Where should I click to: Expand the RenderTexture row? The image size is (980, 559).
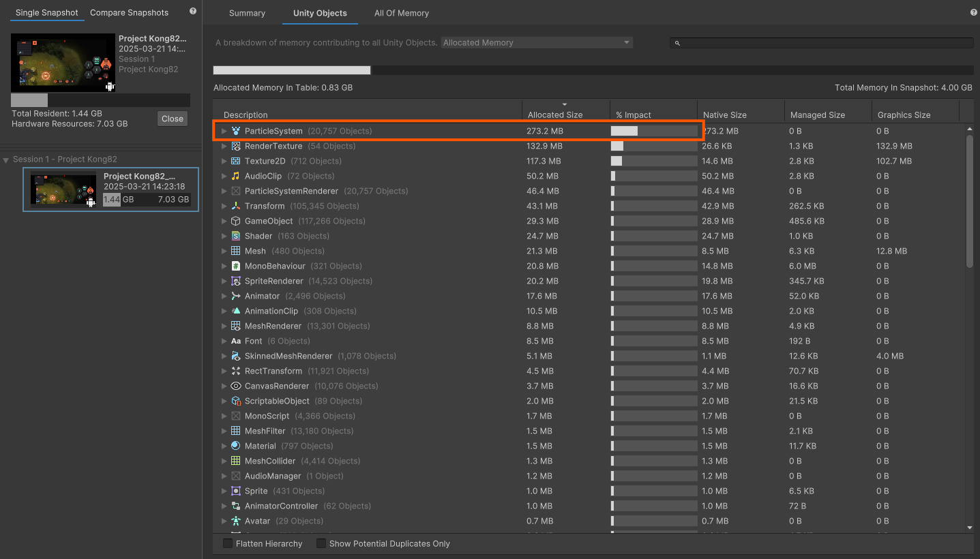(x=224, y=146)
